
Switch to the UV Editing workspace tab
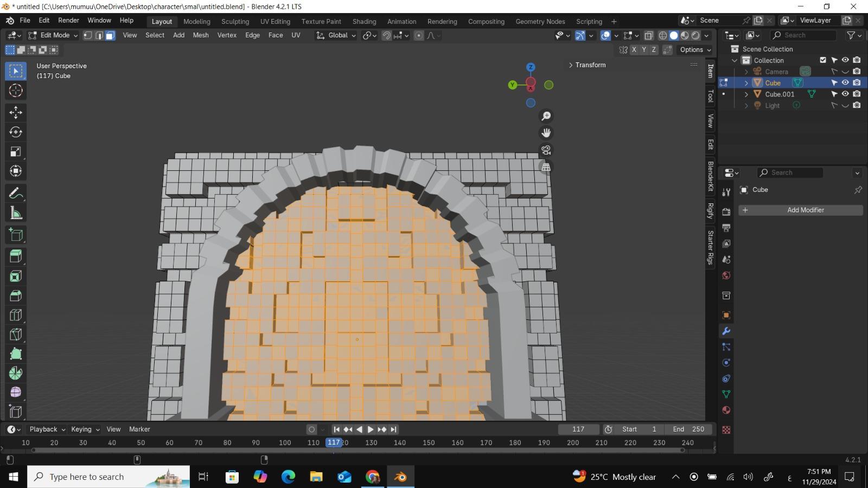pyautogui.click(x=275, y=22)
